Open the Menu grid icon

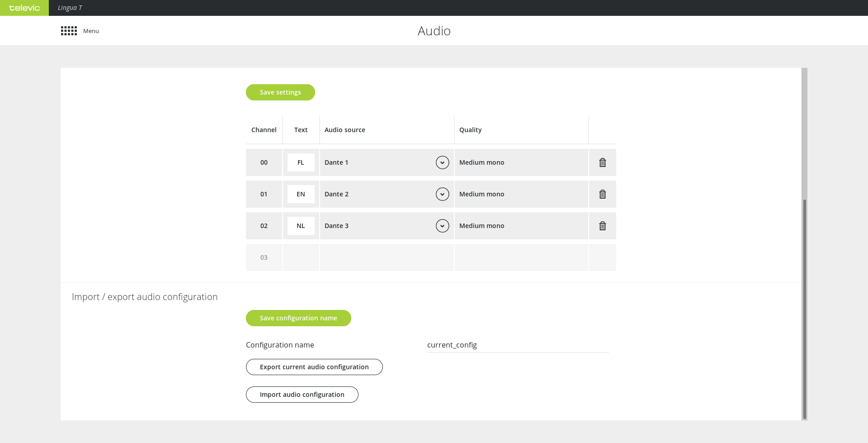point(69,31)
